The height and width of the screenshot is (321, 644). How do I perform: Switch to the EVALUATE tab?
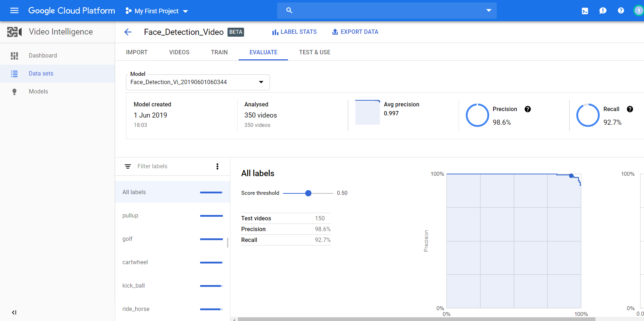coord(264,52)
